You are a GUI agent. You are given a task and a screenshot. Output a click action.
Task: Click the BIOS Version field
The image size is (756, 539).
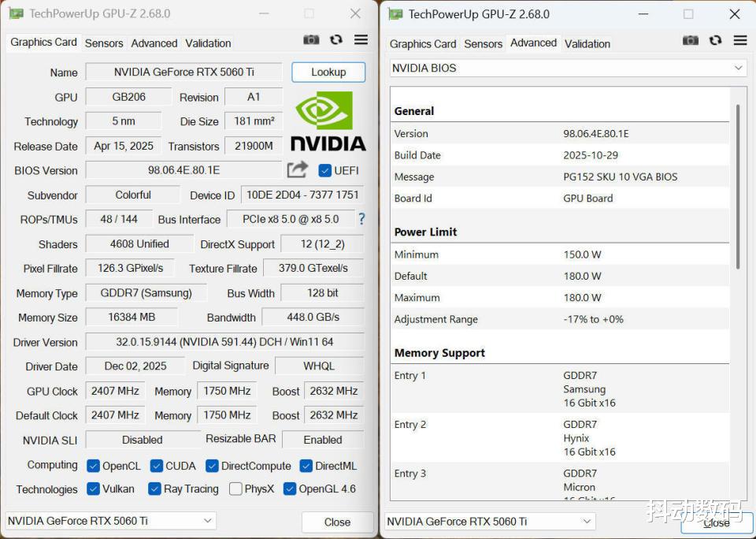tap(183, 170)
